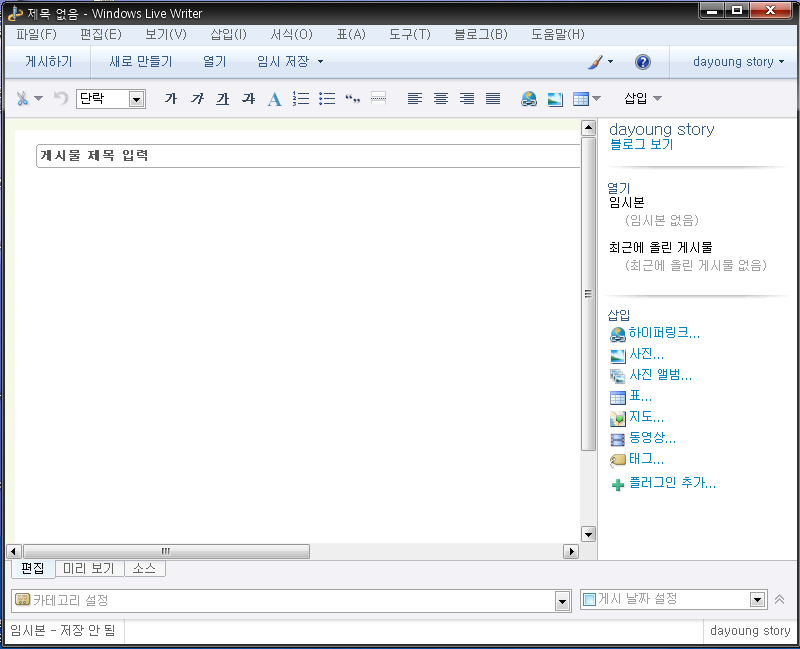Switch to the 미리 보기 tab
The image size is (800, 649).
point(89,568)
